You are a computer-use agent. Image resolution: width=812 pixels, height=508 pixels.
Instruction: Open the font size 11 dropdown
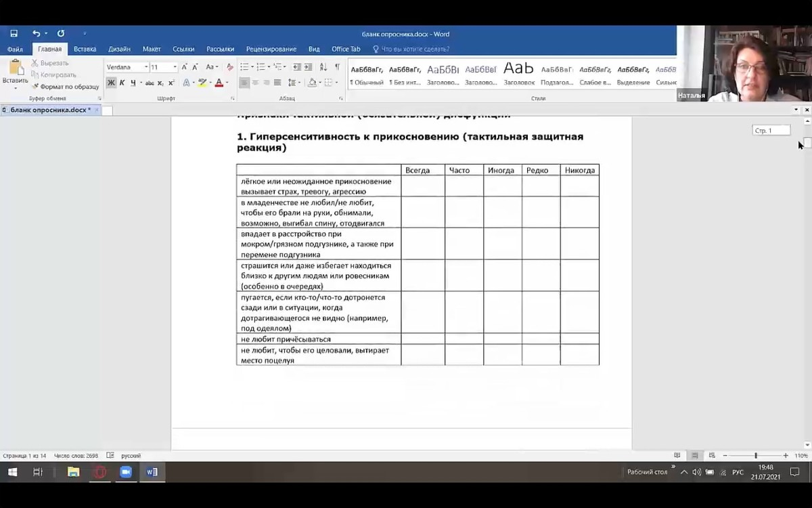175,67
